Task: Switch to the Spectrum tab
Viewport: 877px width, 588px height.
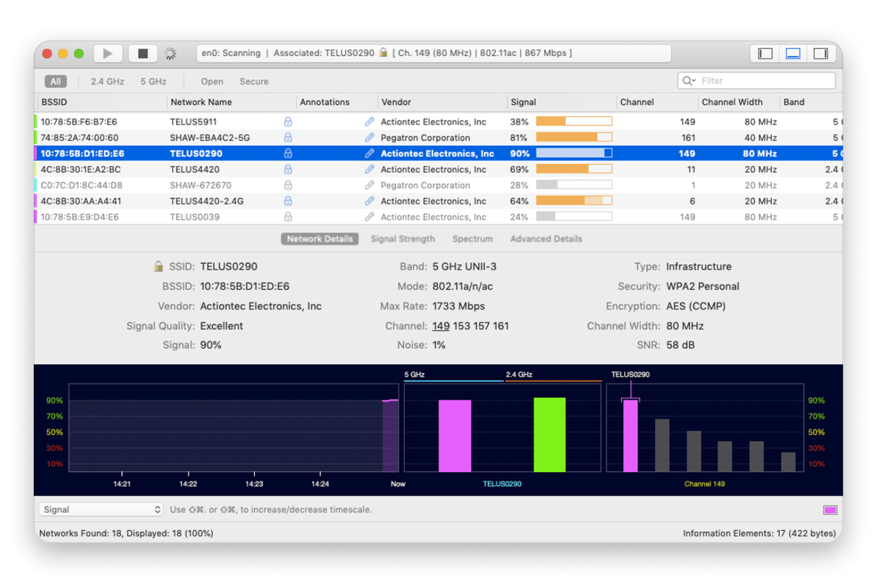Action: 472,239
